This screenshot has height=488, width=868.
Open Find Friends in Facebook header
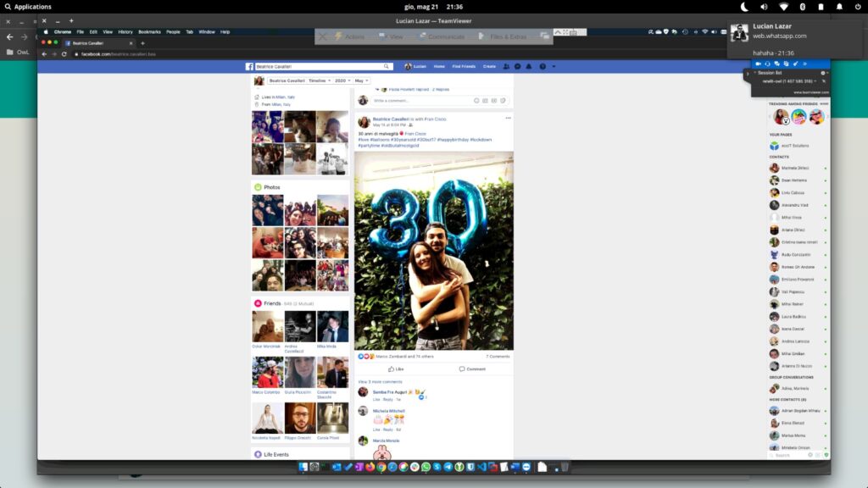tap(464, 66)
